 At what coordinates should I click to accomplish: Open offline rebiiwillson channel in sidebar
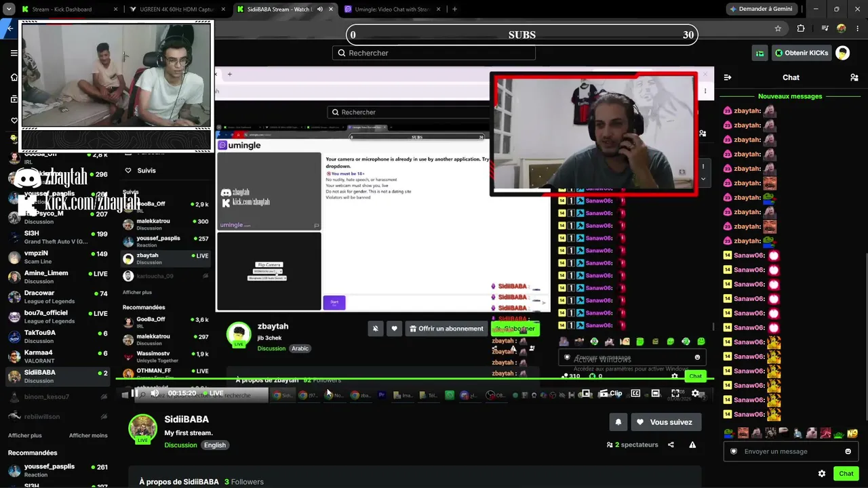58,416
